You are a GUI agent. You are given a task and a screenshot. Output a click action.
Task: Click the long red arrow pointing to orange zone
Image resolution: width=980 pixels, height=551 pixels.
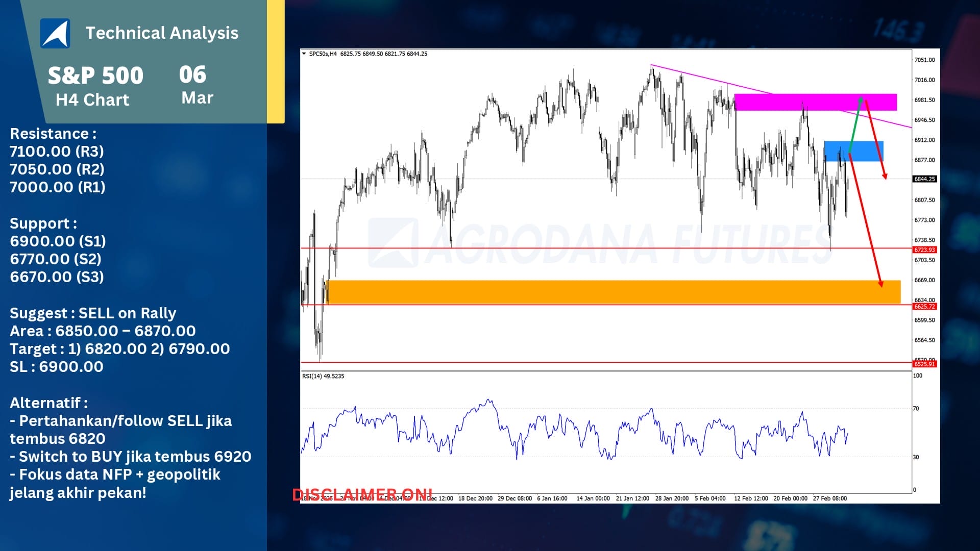(x=865, y=219)
